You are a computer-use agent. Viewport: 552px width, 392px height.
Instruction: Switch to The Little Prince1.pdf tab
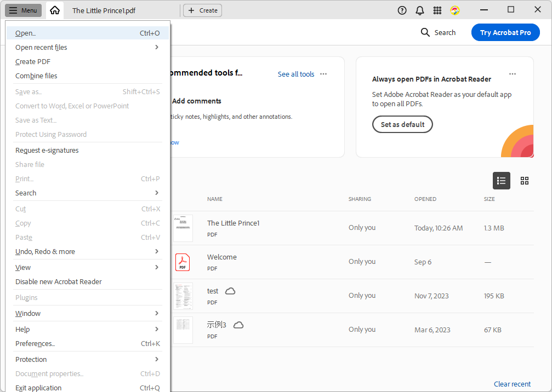[x=104, y=10]
